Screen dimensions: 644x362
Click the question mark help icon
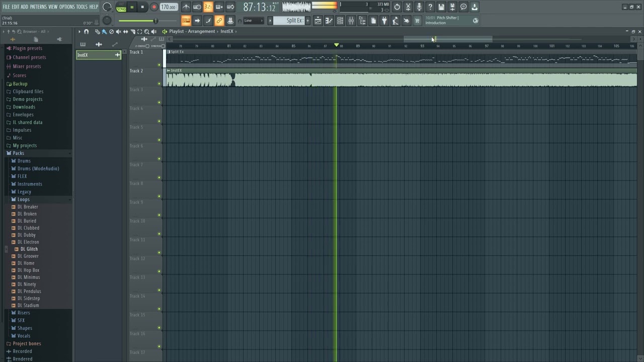tap(430, 7)
